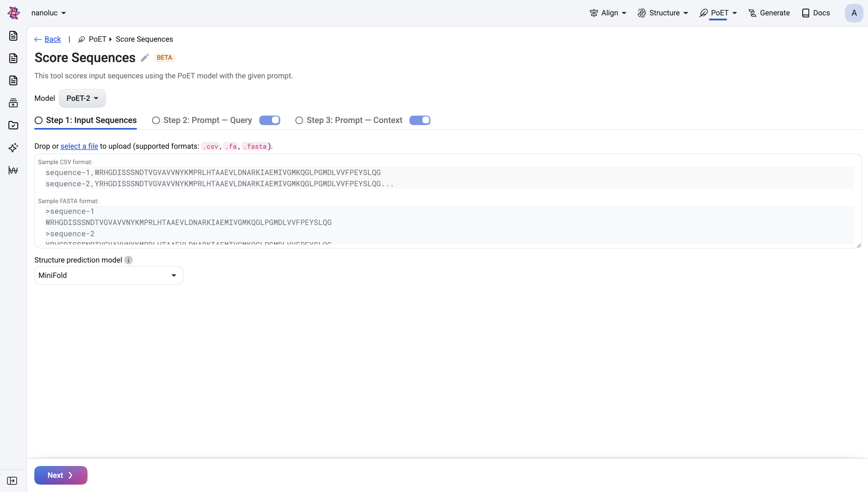Open the MiniFold structure prediction dropdown
Screen dimensions: 868x492
pyautogui.click(x=109, y=275)
